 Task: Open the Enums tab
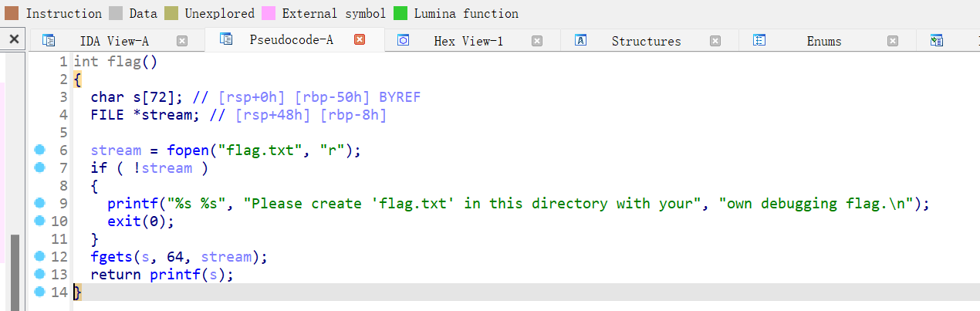pyautogui.click(x=824, y=41)
